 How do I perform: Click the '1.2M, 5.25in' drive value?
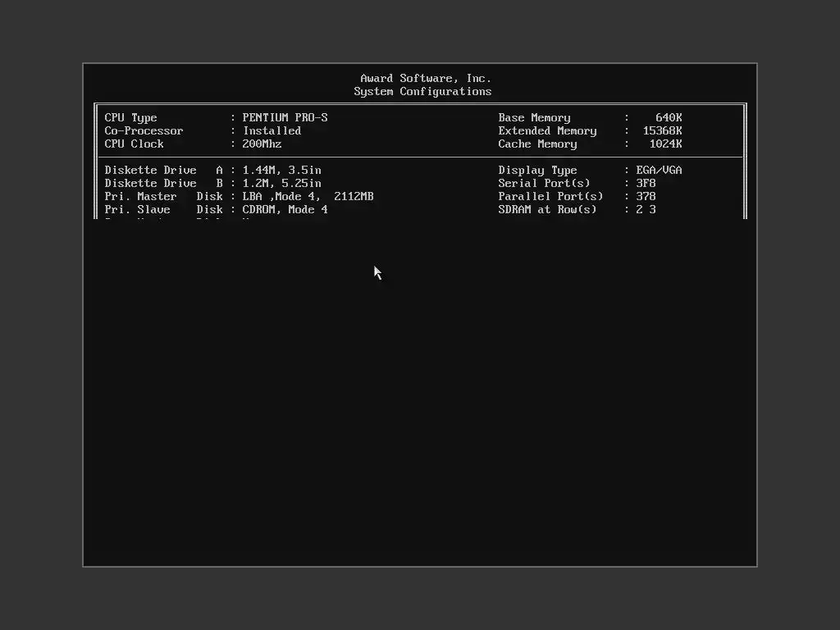click(x=282, y=183)
